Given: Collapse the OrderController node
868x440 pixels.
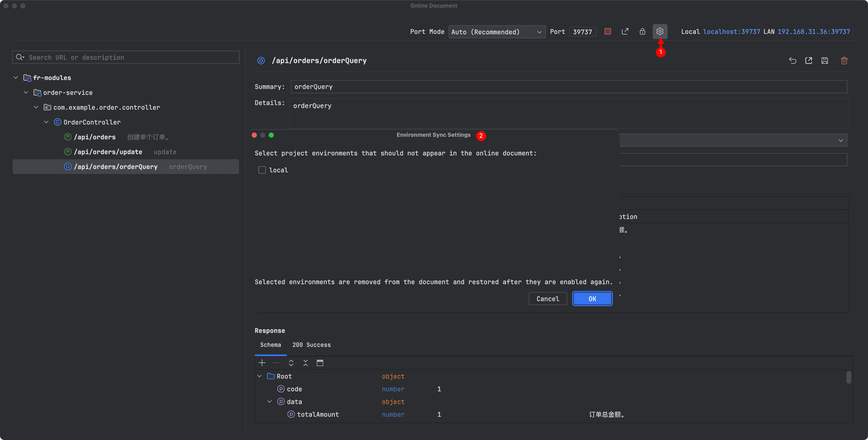Looking at the screenshot, I should [46, 122].
